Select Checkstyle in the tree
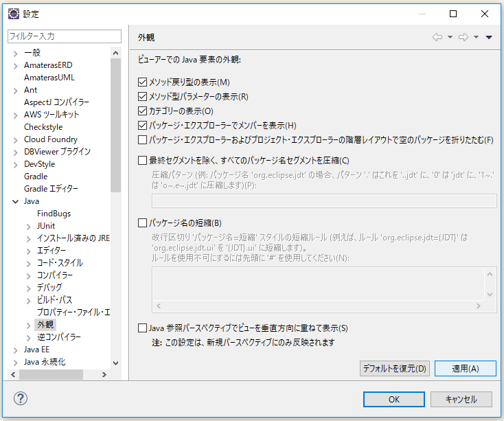This screenshot has width=504, height=421. pos(43,127)
